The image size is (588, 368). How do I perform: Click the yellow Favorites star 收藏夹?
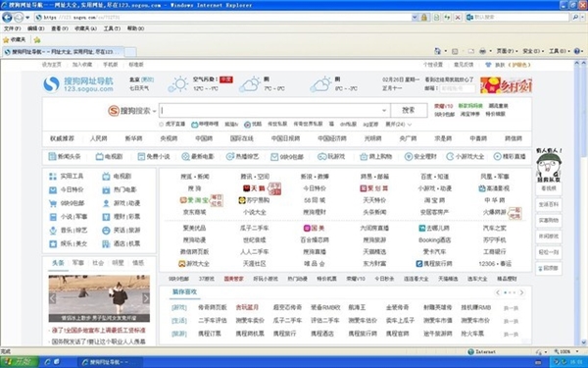pos(14,39)
